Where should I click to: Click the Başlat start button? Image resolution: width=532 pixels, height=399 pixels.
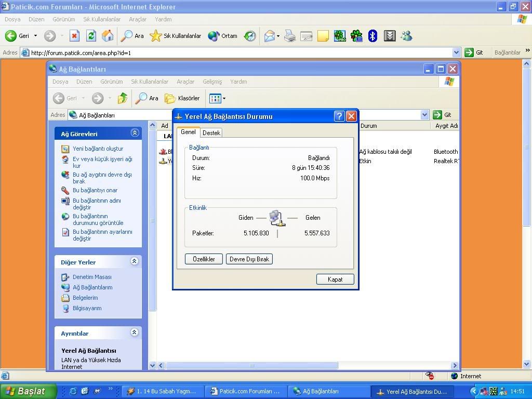point(25,391)
